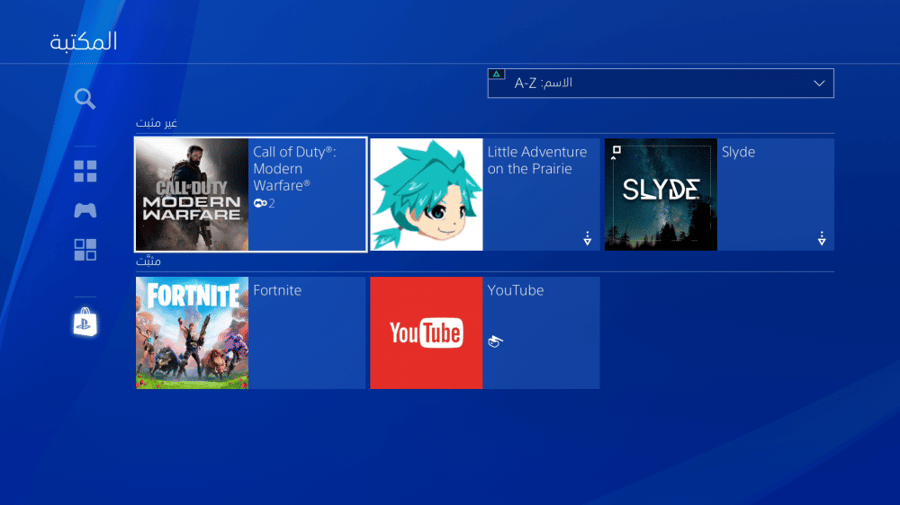Click the multiplayer icon under Modern Warfare
Screen dimensions: 900x505
tap(264, 203)
